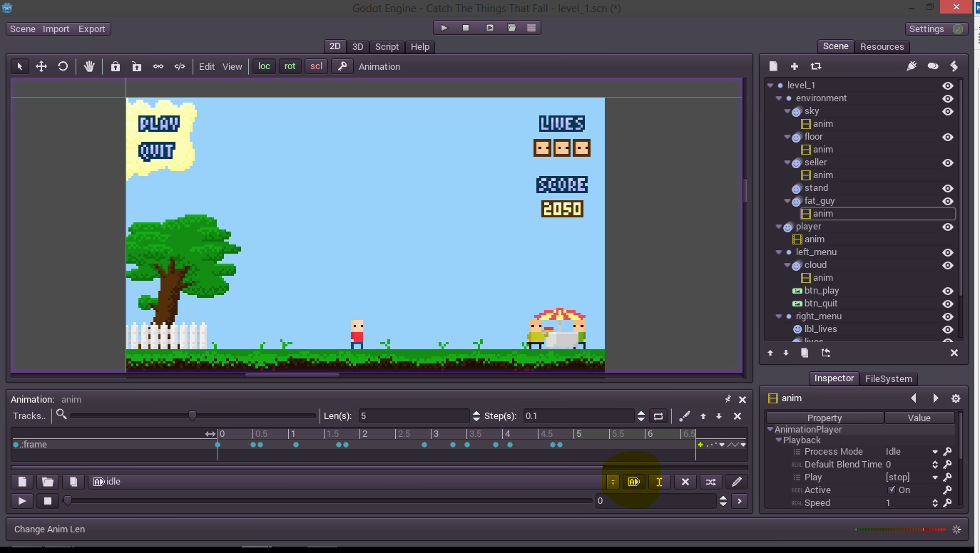Activate the Rotate tool
The height and width of the screenshot is (553, 980).
click(63, 66)
